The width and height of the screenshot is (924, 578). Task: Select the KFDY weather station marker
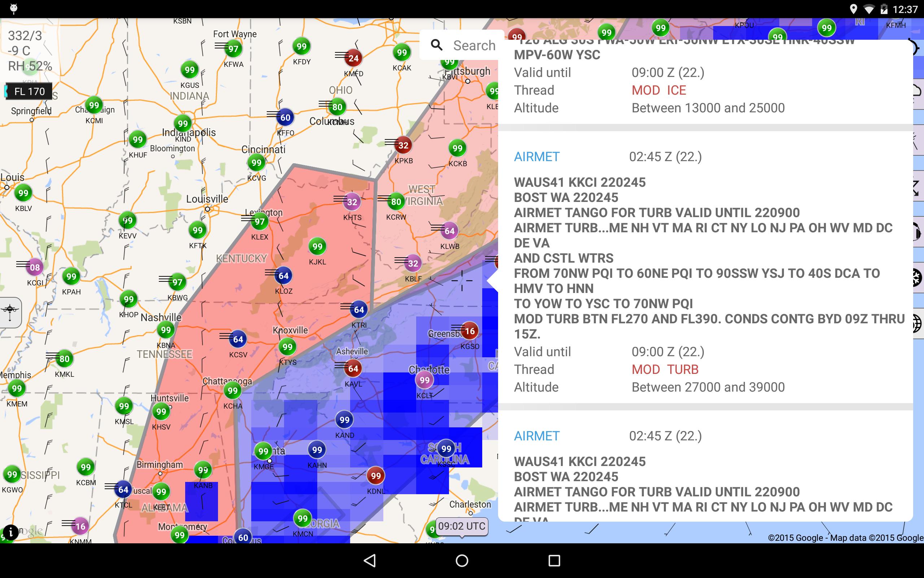tap(302, 47)
